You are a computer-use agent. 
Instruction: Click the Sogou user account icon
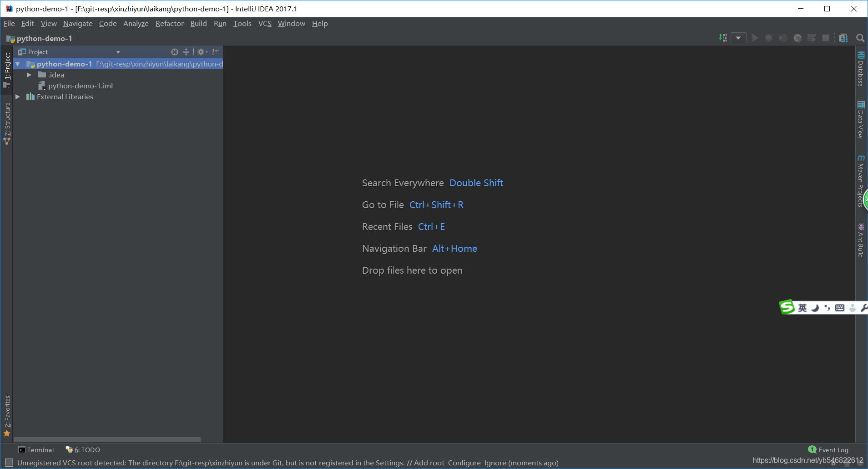(853, 308)
